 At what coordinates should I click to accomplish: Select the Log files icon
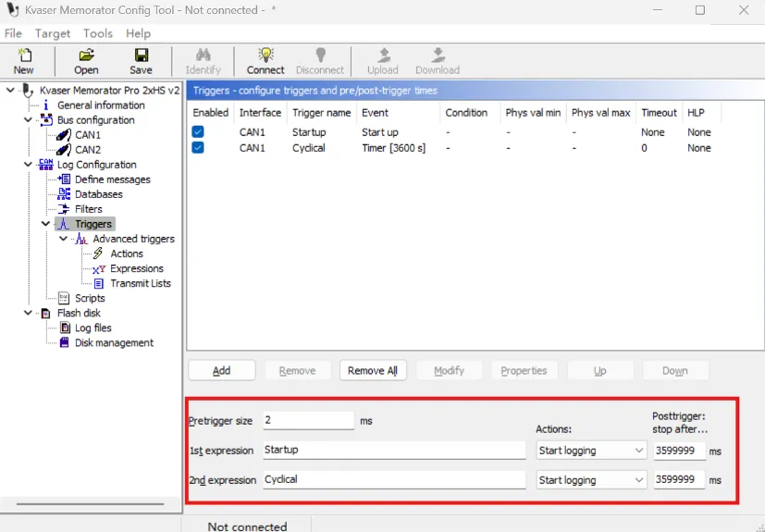(x=65, y=328)
